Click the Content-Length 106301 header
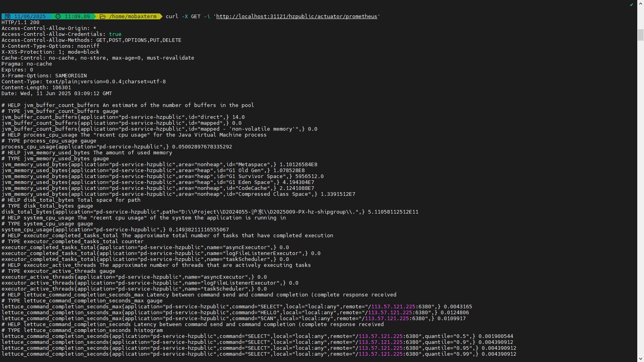The width and height of the screenshot is (644, 362). (x=36, y=88)
